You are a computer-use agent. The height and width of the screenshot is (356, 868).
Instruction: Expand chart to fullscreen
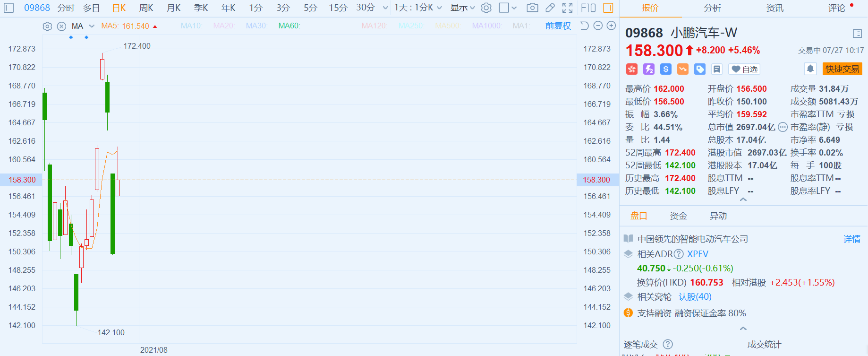pos(568,8)
